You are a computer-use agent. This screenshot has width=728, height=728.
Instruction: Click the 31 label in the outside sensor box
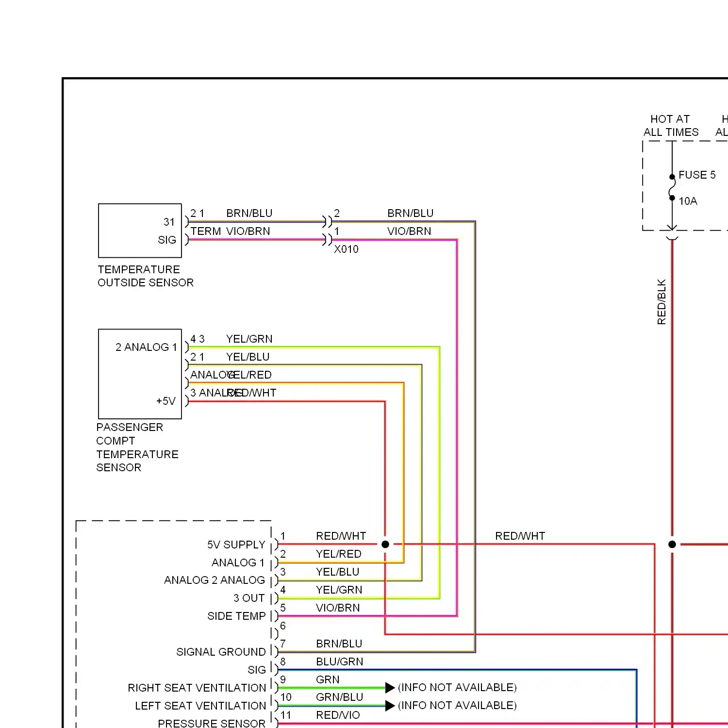(169, 222)
